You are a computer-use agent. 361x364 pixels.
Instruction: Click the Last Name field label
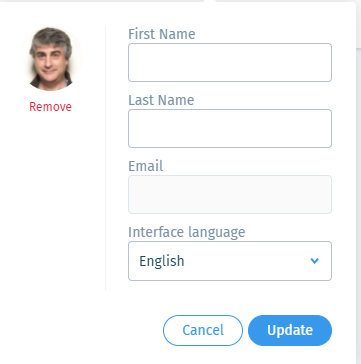161,100
